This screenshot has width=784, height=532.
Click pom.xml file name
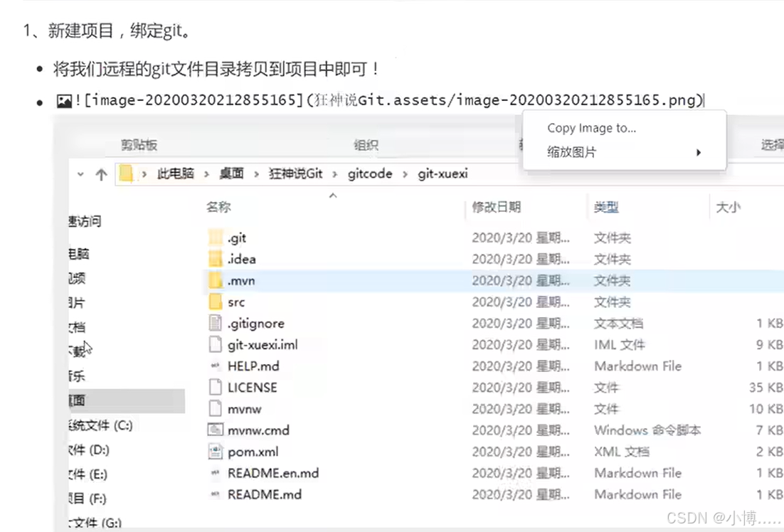[x=253, y=452]
